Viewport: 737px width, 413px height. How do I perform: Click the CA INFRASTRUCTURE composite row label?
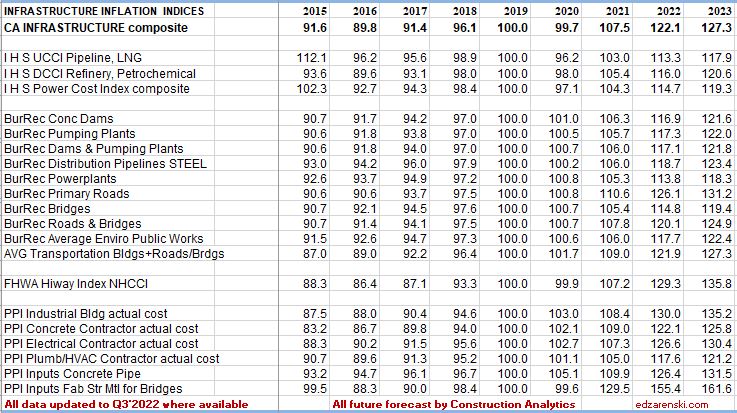pyautogui.click(x=96, y=26)
